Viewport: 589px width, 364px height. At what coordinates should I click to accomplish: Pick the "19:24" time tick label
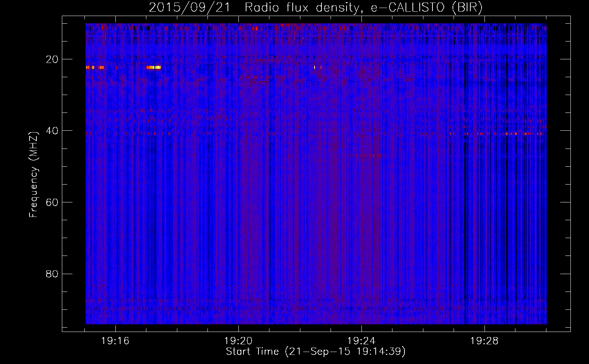(x=361, y=341)
